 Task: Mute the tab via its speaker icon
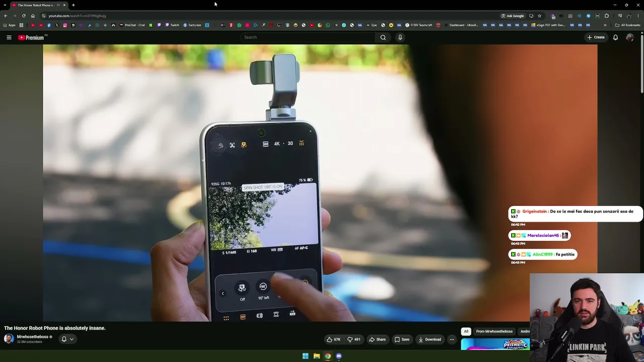tap(58, 5)
